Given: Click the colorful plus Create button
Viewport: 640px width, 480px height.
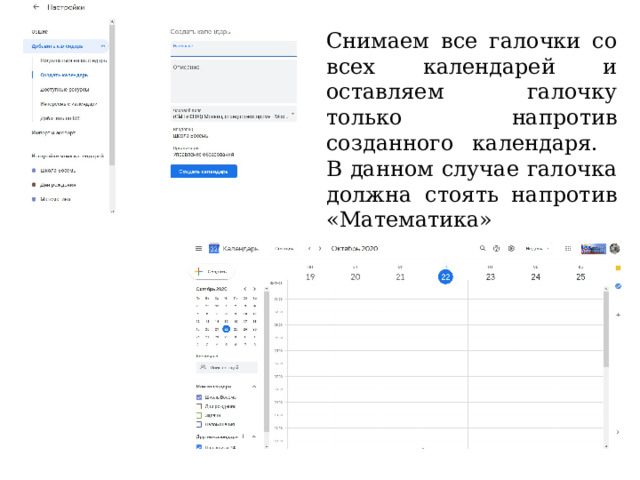Looking at the screenshot, I should tap(212, 271).
